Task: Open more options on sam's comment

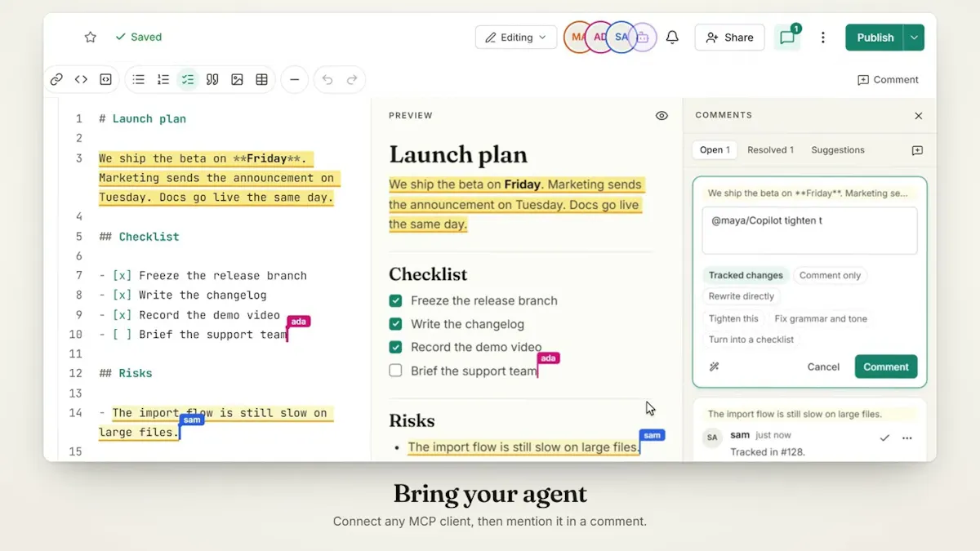Action: [907, 438]
